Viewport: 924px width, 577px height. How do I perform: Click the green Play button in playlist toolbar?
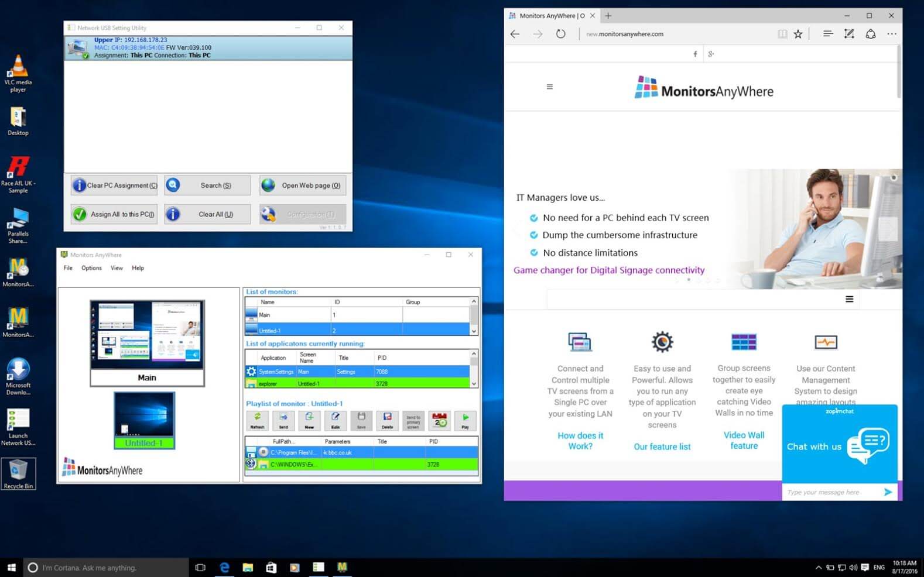click(x=466, y=420)
